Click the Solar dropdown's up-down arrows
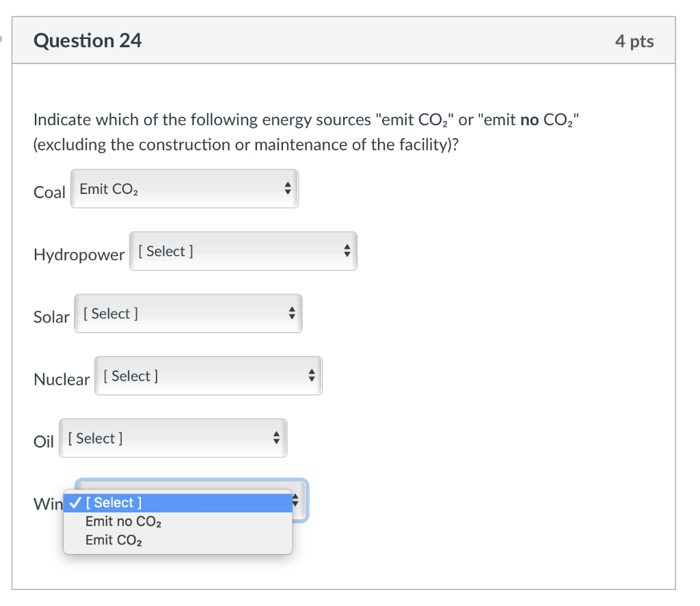The image size is (700, 606). [291, 314]
